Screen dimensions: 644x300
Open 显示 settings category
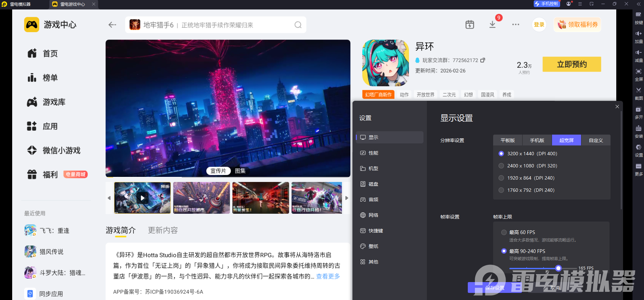tap(390, 137)
